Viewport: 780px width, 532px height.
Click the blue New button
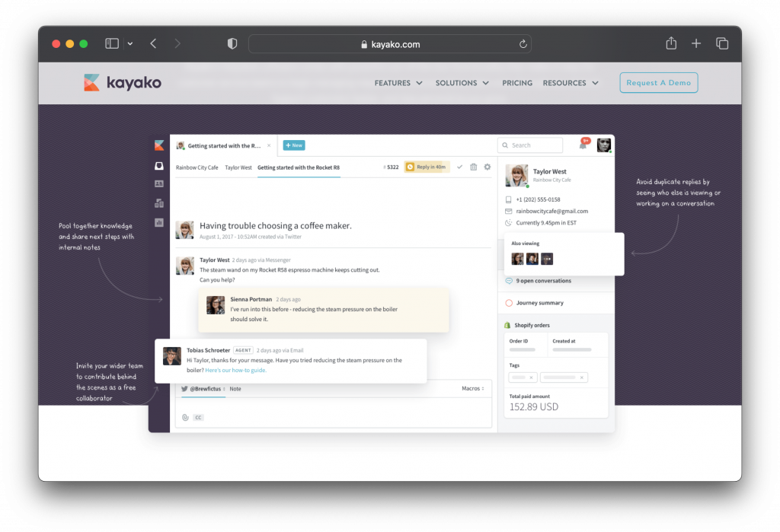(x=294, y=145)
